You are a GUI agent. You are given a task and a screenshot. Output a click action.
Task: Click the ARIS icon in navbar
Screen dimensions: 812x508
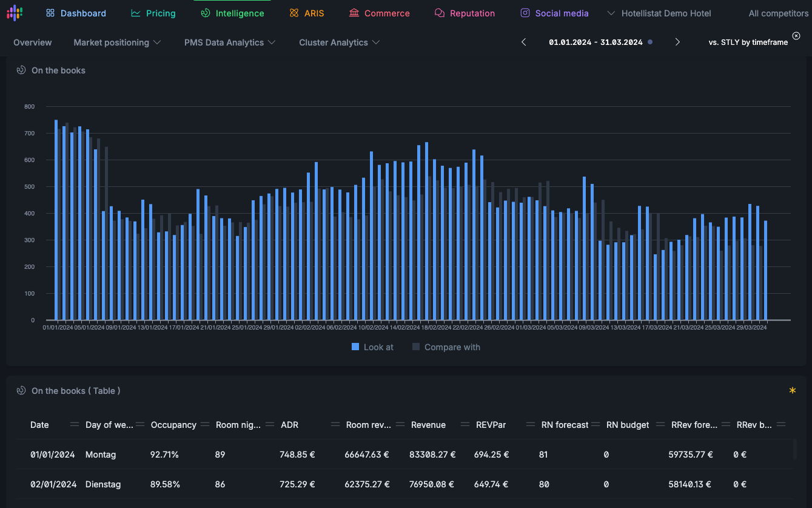click(294, 13)
